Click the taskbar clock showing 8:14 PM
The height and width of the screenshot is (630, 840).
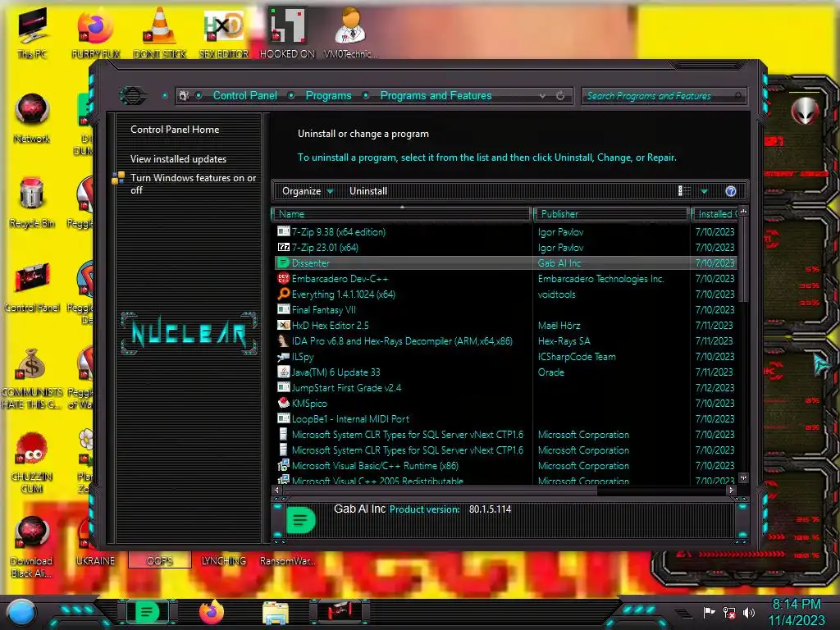[797, 612]
